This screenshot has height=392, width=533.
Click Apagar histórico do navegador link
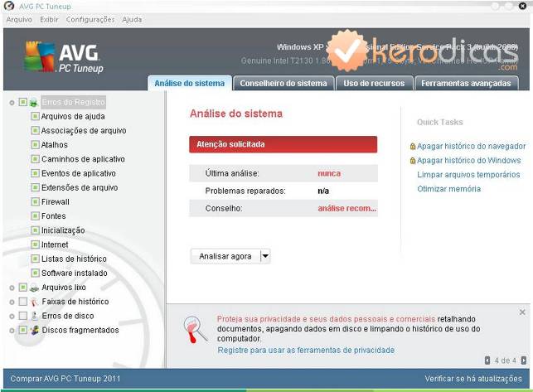point(471,146)
